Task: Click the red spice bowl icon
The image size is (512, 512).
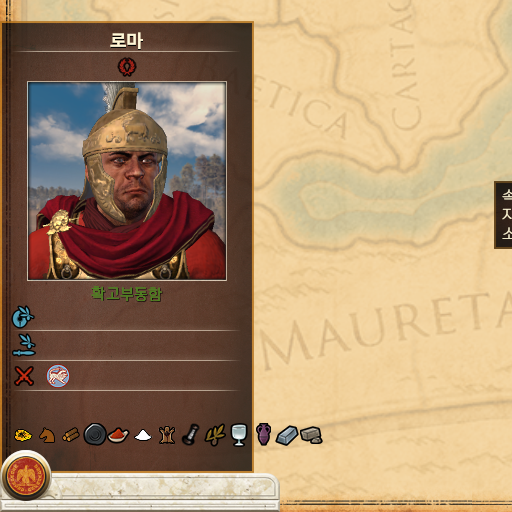Action: (x=118, y=435)
